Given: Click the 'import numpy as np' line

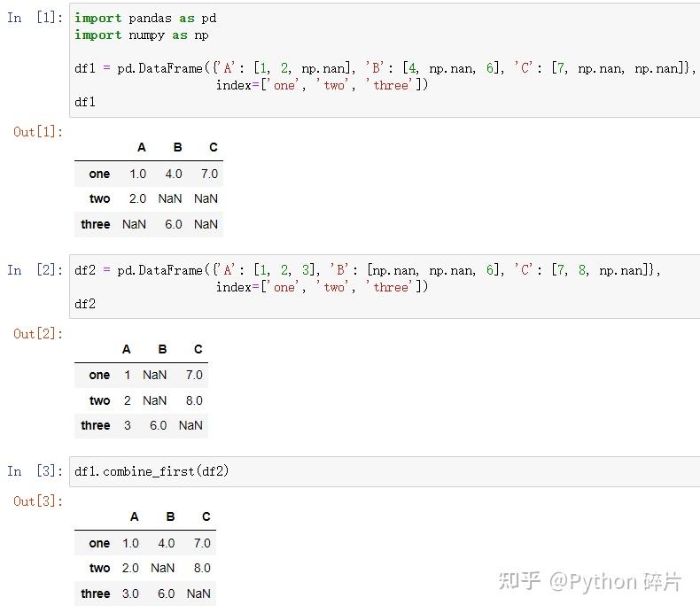Looking at the screenshot, I should point(142,35).
